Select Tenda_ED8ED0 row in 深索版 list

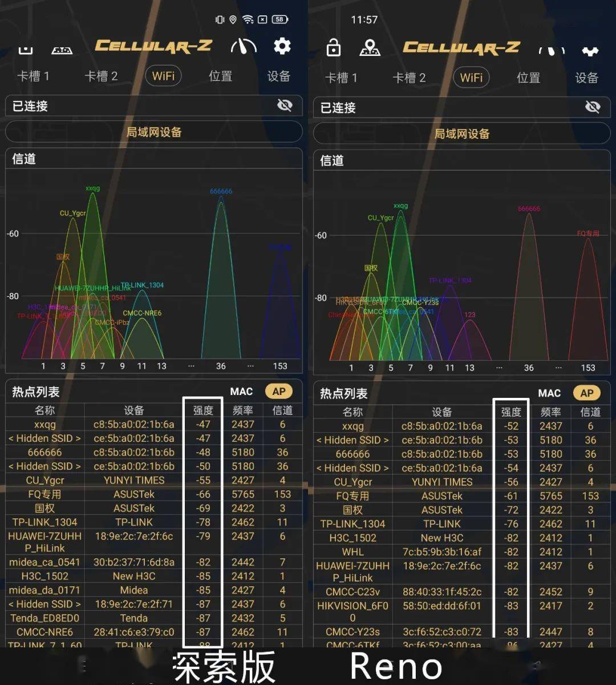click(154, 618)
